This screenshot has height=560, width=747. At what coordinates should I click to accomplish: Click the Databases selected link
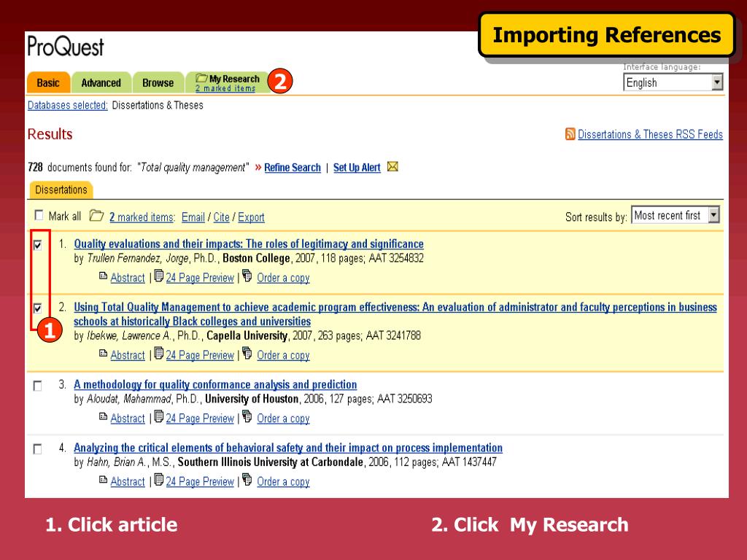pyautogui.click(x=68, y=105)
